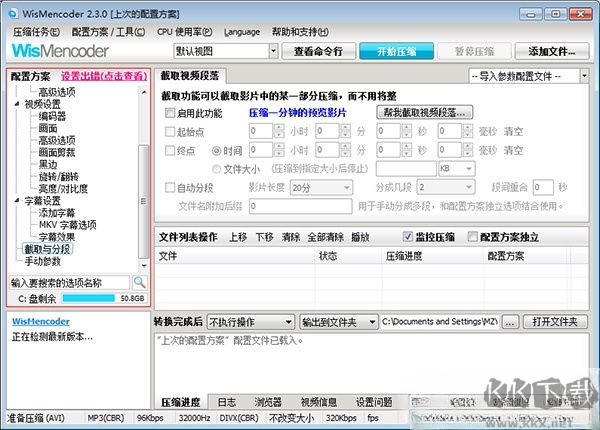Viewport: 600px width, 430px height.
Task: Collapse the 字幕设置 tree node
Action: tap(17, 200)
